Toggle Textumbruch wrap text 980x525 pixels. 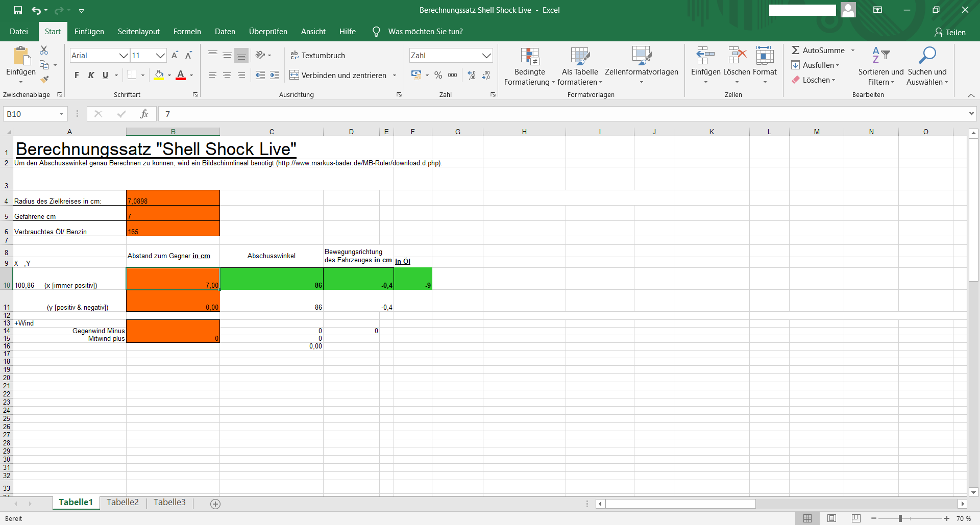point(317,56)
